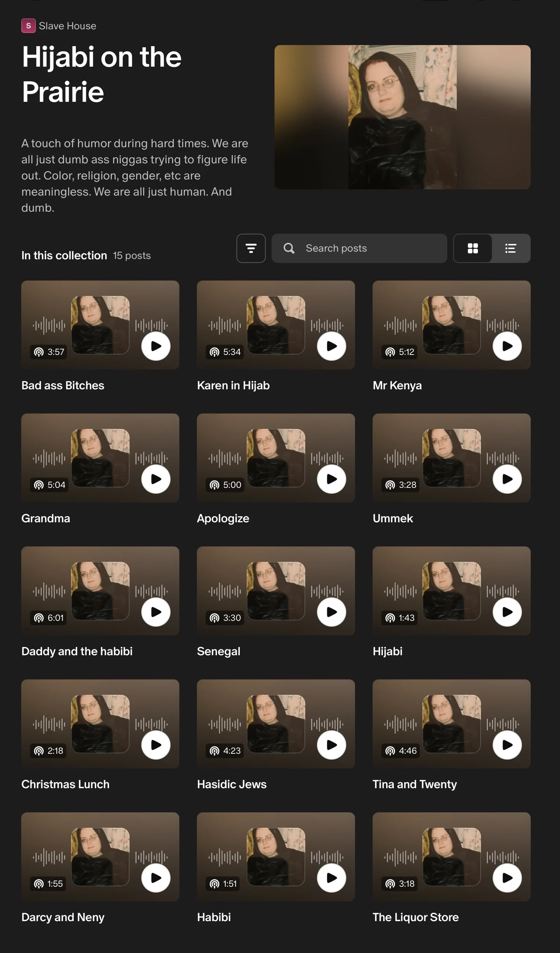Play the Grandma audio post

point(156,479)
